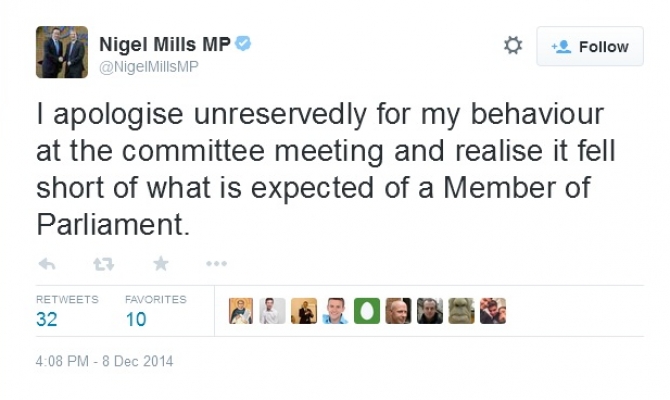
Task: Open the Nigel Mills MP profile photo
Action: click(x=62, y=52)
